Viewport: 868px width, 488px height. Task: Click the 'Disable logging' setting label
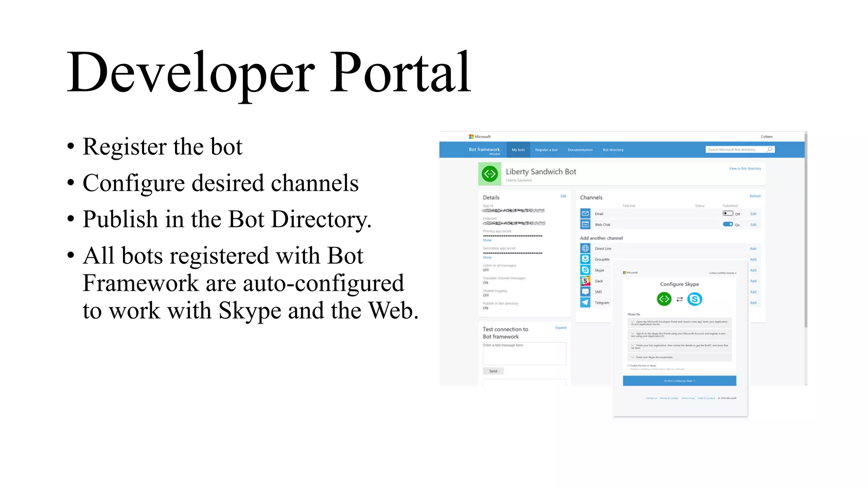tap(495, 291)
